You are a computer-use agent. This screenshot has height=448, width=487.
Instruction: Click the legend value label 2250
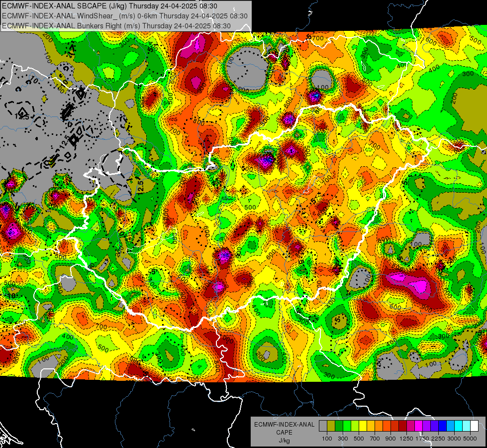[439, 439]
